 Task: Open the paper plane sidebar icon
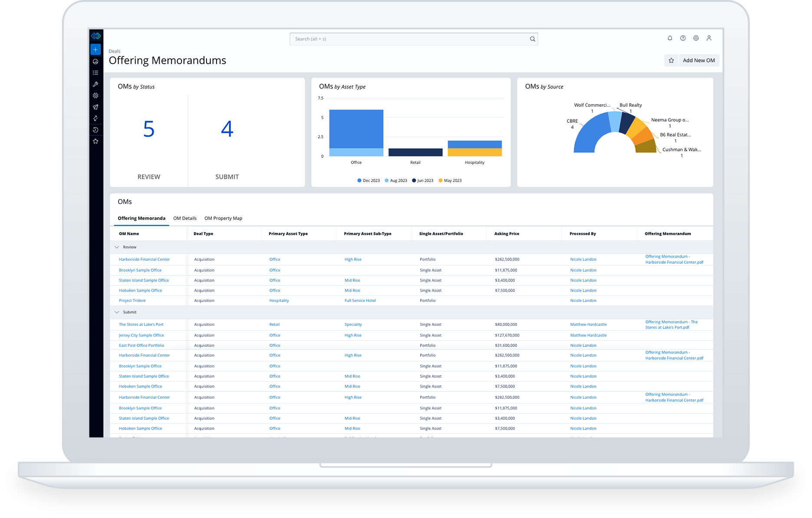(95, 107)
